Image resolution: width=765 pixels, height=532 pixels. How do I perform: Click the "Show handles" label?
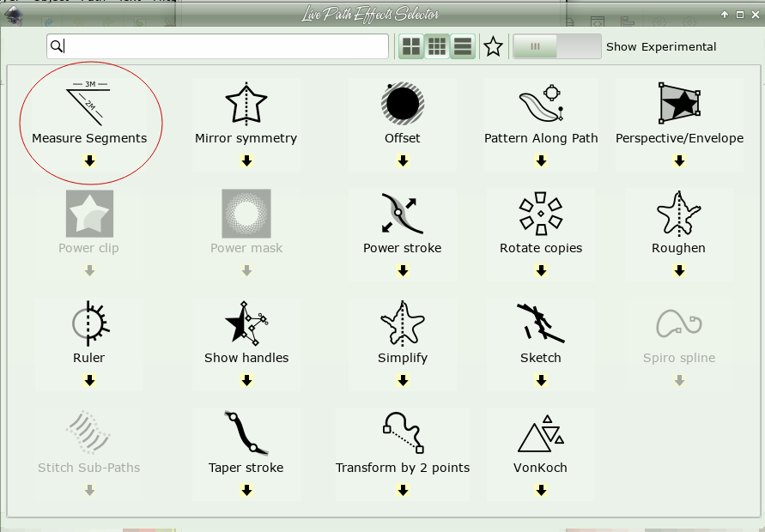click(246, 358)
